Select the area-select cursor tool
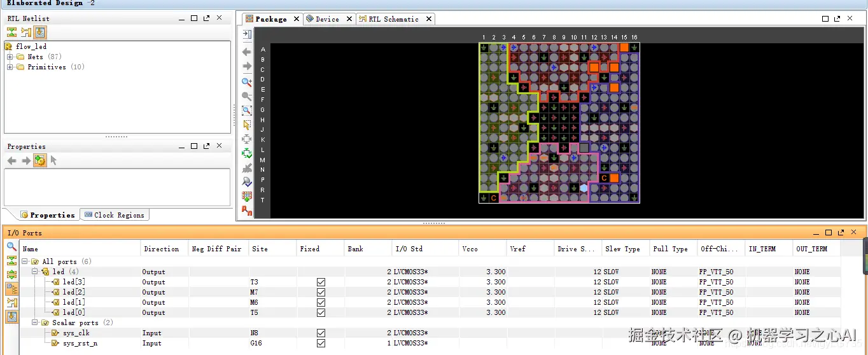 pyautogui.click(x=247, y=125)
